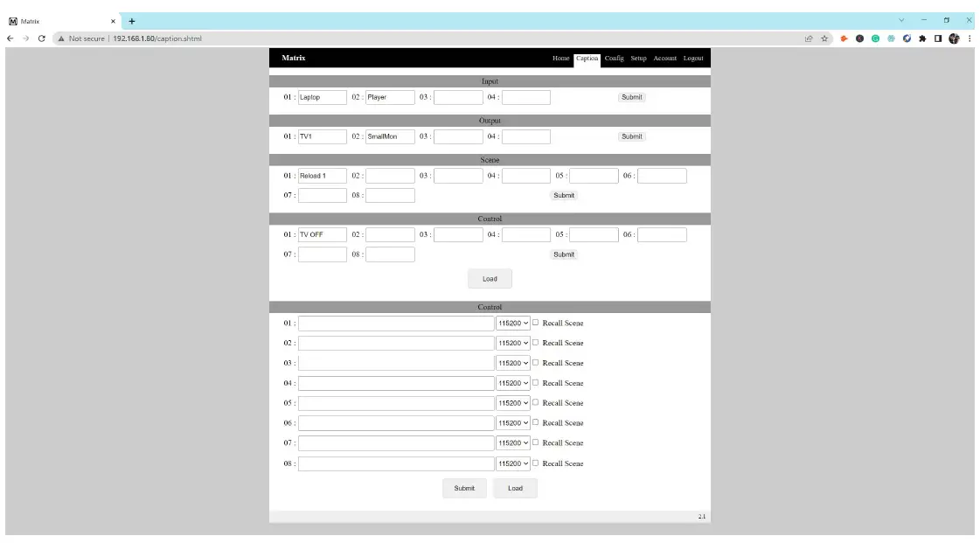Submit the Output captions
This screenshot has width=980, height=543.
pyautogui.click(x=631, y=136)
